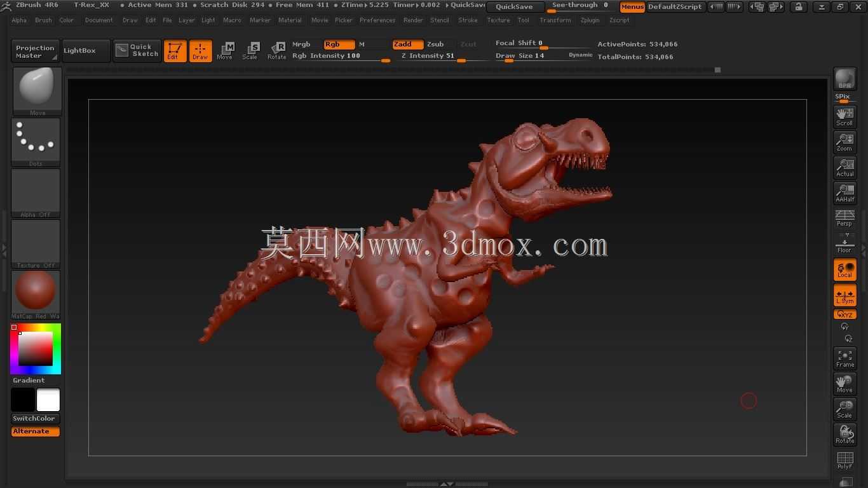The height and width of the screenshot is (488, 868).
Task: Toggle the XYZ rotation mode
Action: pos(844,314)
